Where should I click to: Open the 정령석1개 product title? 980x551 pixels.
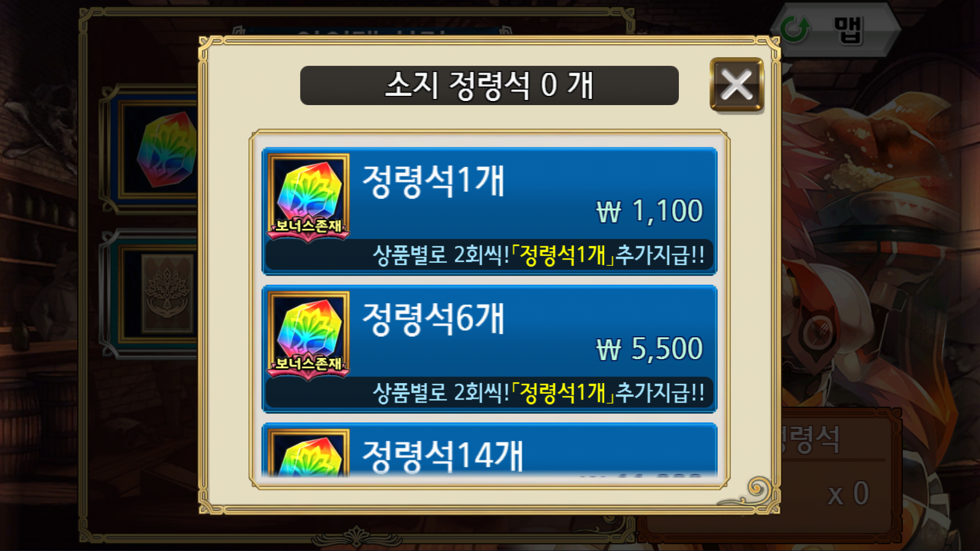click(433, 181)
